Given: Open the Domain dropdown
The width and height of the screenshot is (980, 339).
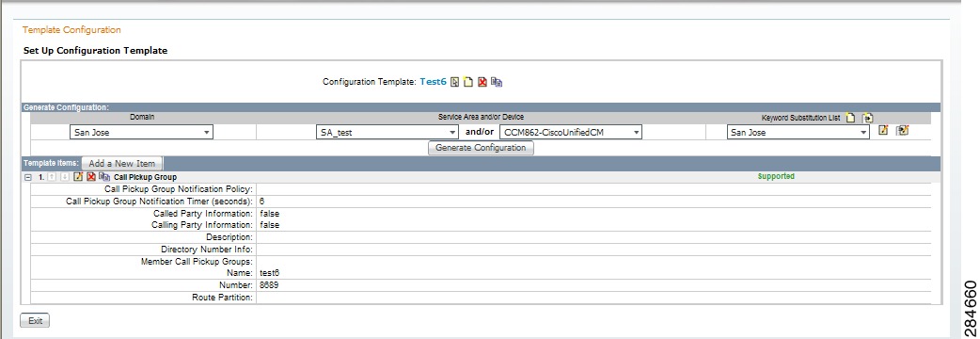Looking at the screenshot, I should click(141, 132).
